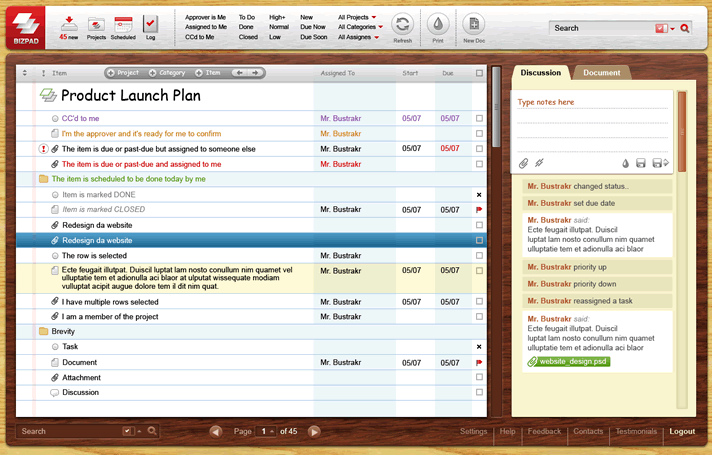Click the bottom search magnifier icon

[x=152, y=431]
